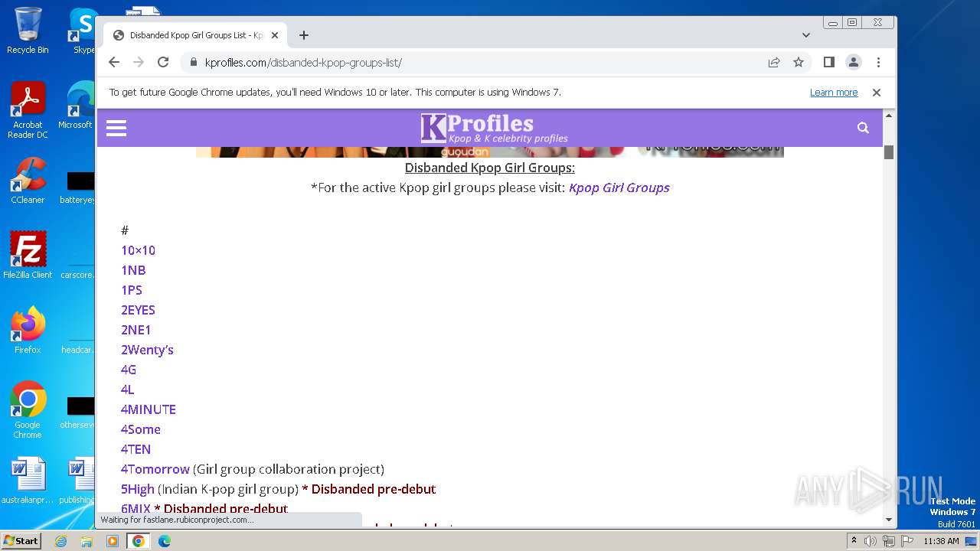Open the Kpop Girl Groups link
980x551 pixels.
coord(619,187)
